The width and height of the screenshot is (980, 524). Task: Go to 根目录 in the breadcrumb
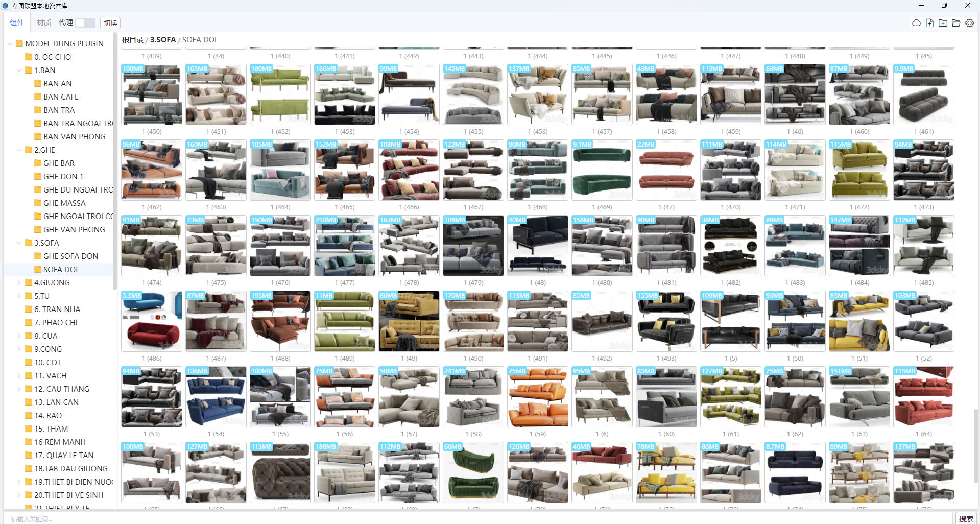(x=132, y=40)
